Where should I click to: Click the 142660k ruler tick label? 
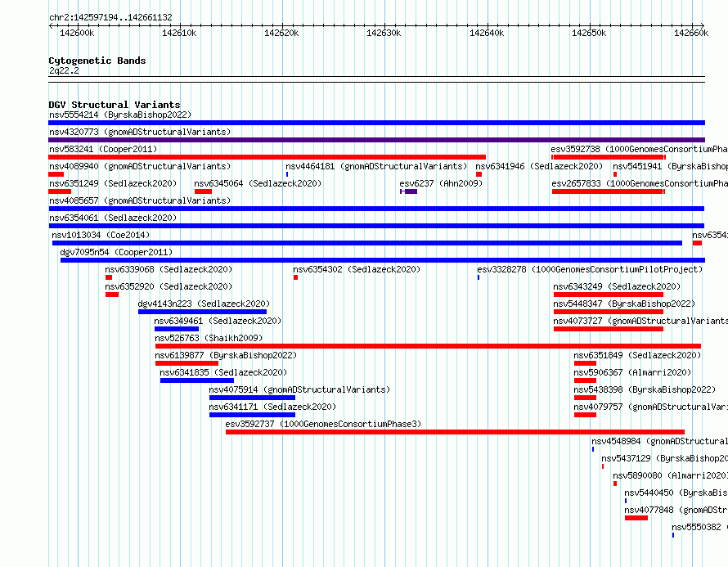(691, 33)
